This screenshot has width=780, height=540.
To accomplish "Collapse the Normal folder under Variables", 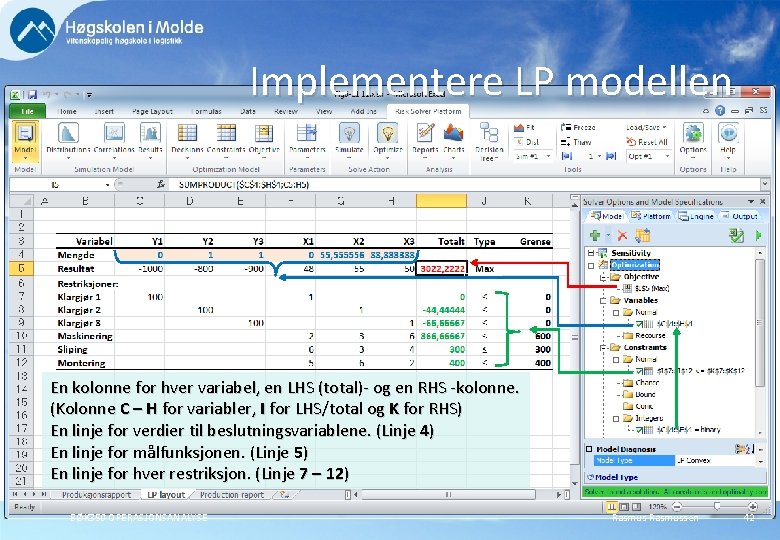I will click(x=616, y=313).
